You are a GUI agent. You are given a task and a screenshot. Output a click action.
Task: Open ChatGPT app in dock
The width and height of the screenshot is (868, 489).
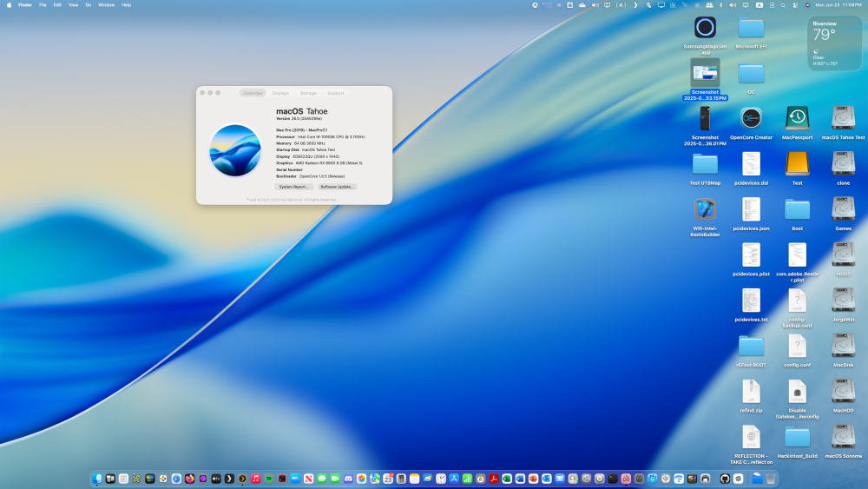[x=739, y=479]
